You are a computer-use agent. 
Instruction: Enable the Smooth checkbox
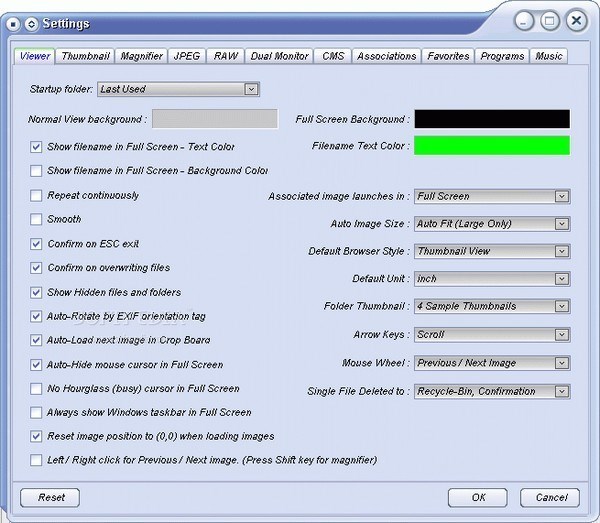coord(36,219)
